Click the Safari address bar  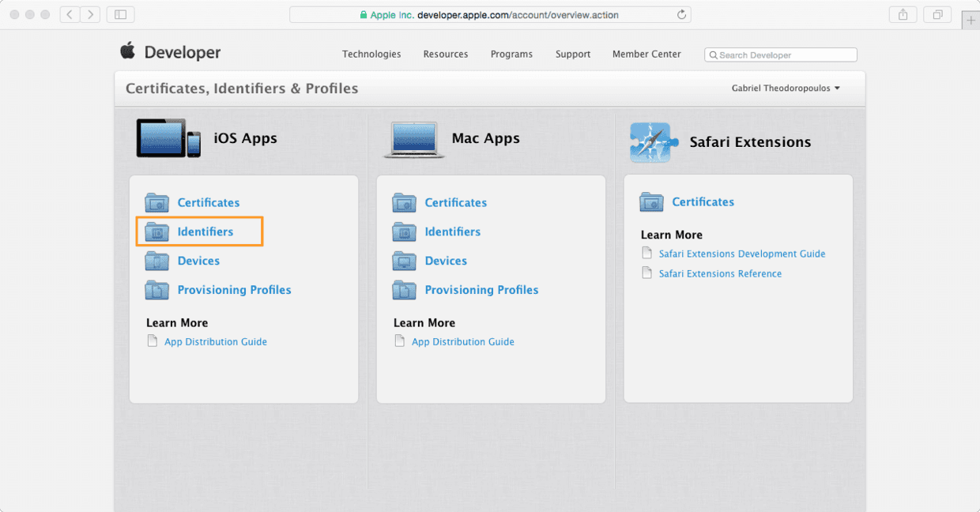490,14
